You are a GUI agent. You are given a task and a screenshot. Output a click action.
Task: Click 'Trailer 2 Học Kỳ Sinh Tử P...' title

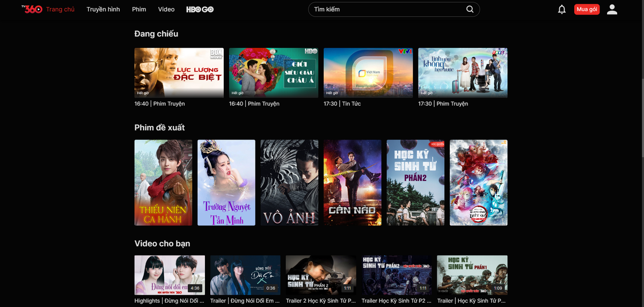coord(320,301)
